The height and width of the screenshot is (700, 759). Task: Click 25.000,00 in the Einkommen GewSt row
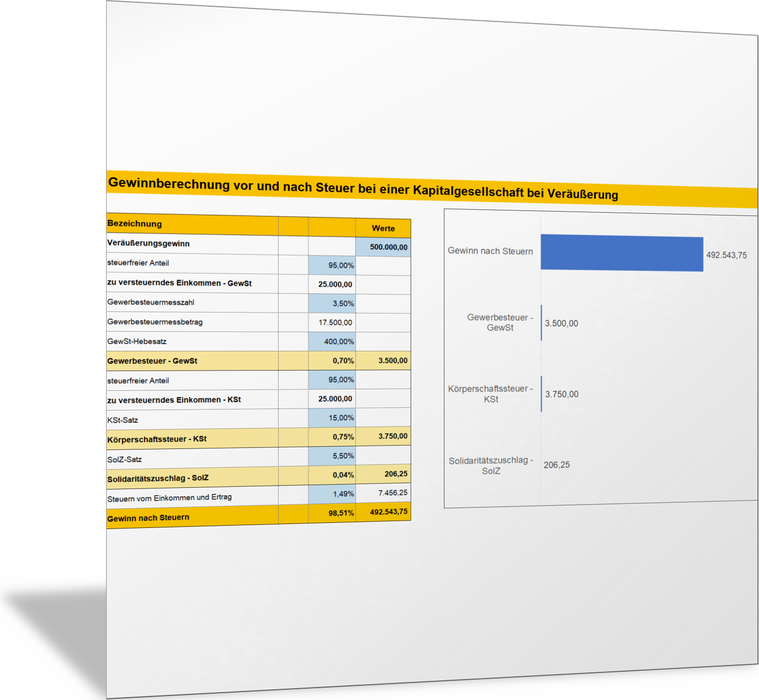tap(332, 284)
